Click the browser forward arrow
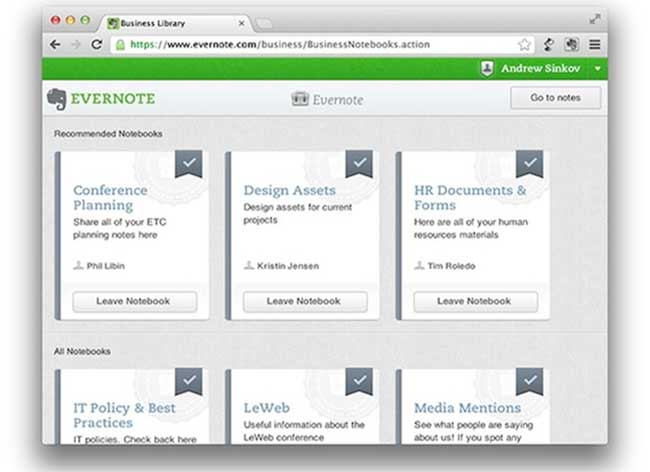The width and height of the screenshot is (650, 472). click(x=75, y=44)
